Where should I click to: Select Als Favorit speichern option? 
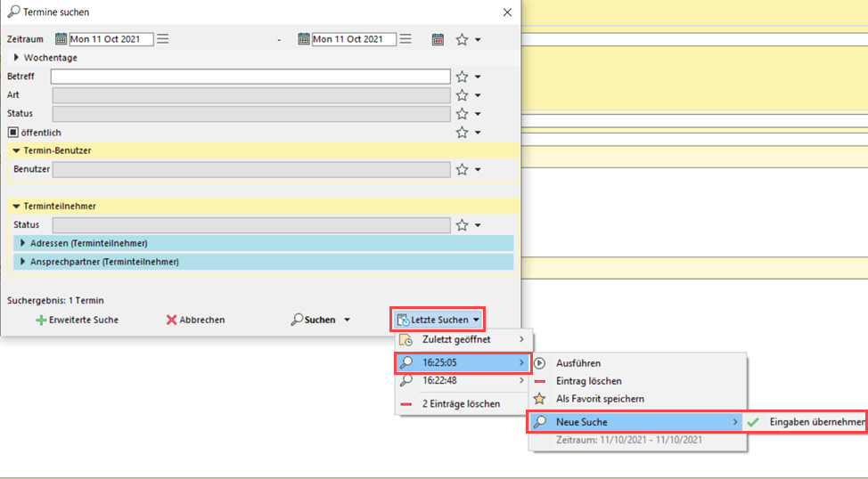[x=599, y=399]
